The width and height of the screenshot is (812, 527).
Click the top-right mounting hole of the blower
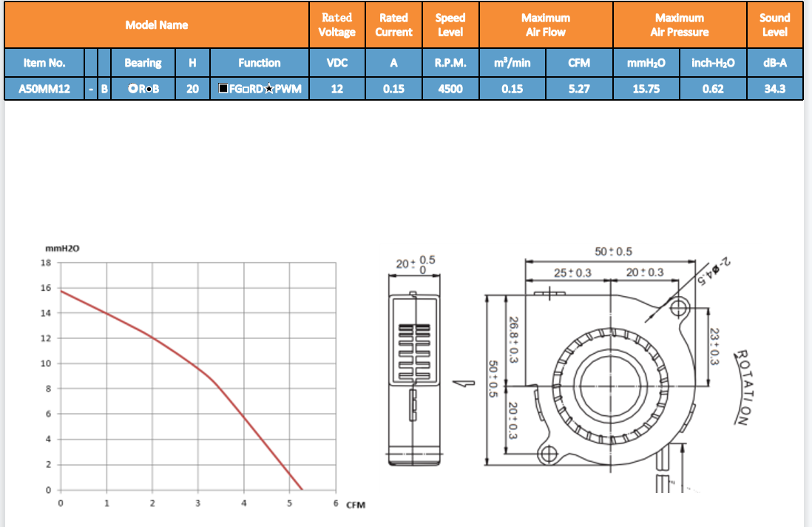(680, 307)
